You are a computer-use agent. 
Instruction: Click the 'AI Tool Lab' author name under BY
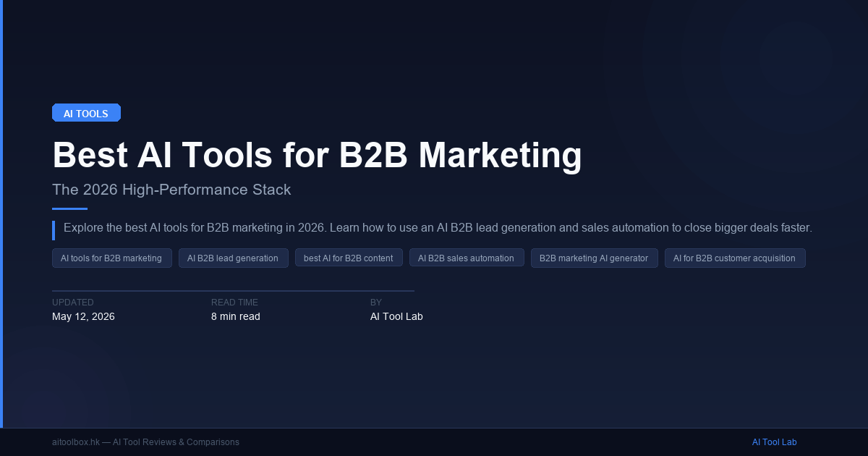(x=396, y=316)
